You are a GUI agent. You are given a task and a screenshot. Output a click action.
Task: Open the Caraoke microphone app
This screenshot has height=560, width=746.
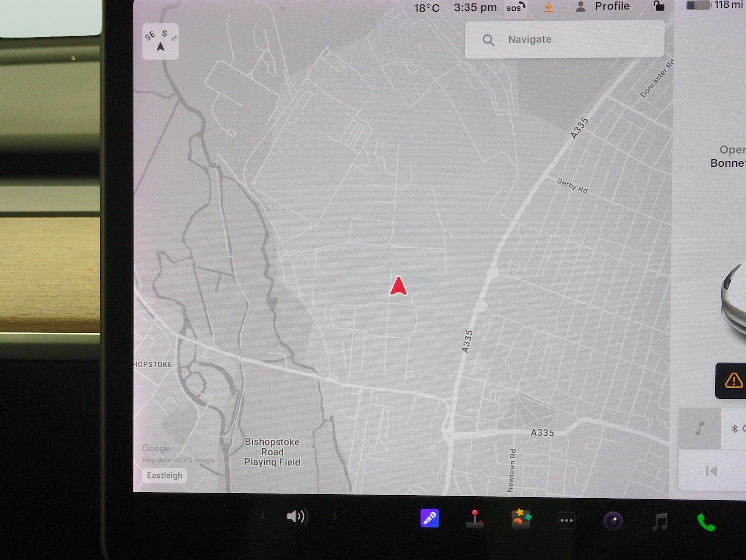(x=430, y=518)
